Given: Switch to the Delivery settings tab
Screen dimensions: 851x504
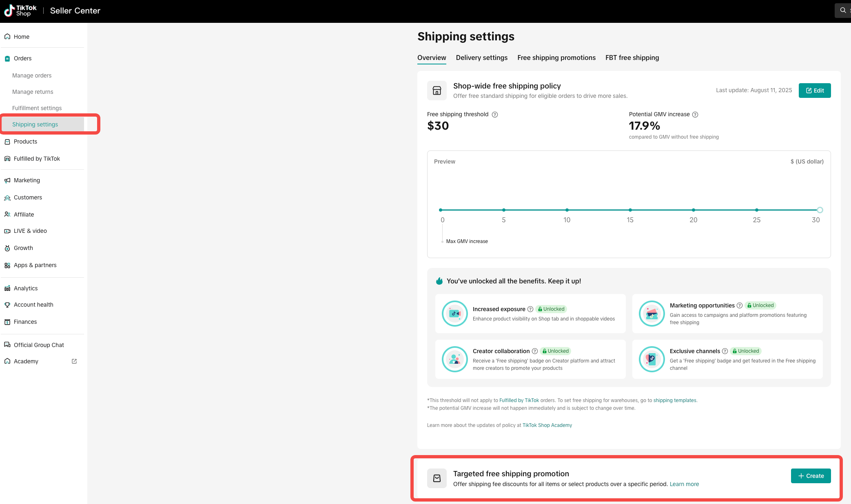Looking at the screenshot, I should [482, 57].
